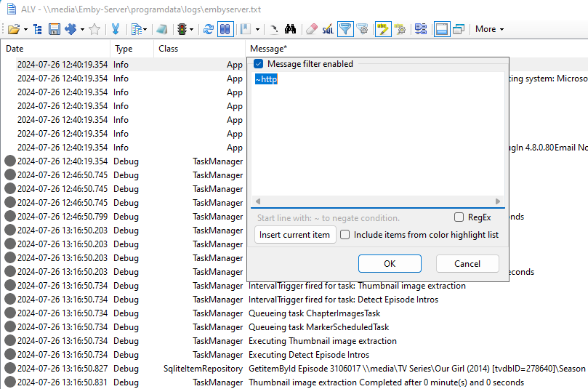Click the open folder icon in toolbar
This screenshot has height=389, width=588.
(13, 29)
